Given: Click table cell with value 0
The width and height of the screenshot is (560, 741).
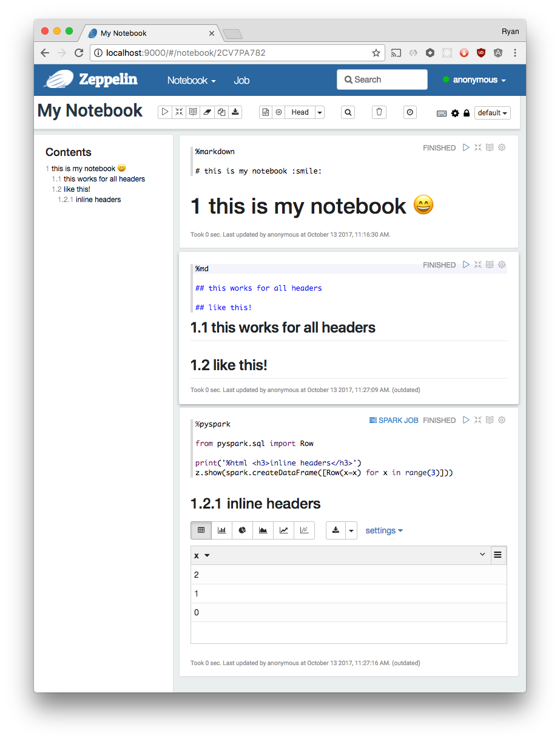Looking at the screenshot, I should coord(348,612).
